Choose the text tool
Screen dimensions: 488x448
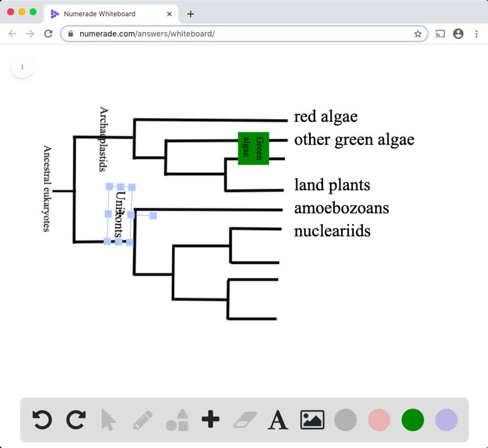click(278, 420)
